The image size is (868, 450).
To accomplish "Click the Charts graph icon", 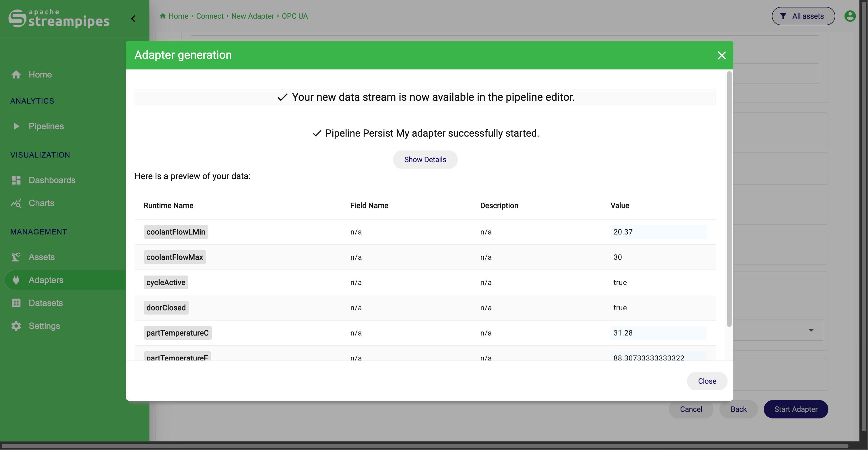I will 16,203.
